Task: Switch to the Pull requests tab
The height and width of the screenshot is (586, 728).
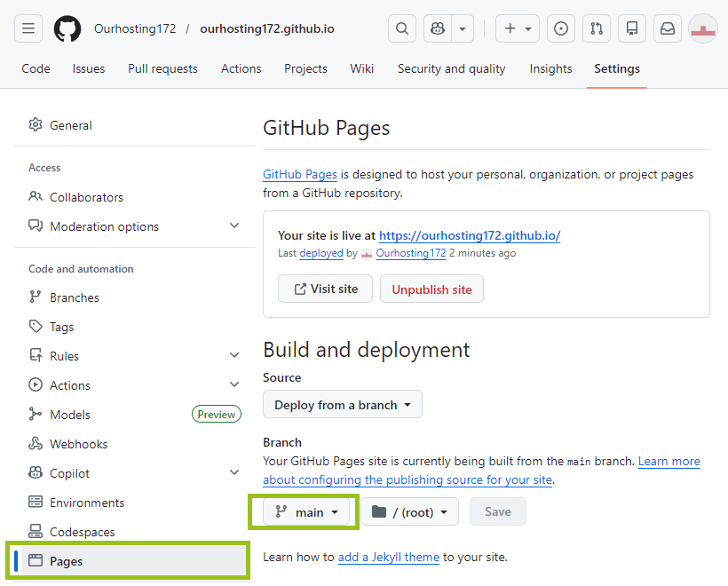Action: pyautogui.click(x=163, y=68)
